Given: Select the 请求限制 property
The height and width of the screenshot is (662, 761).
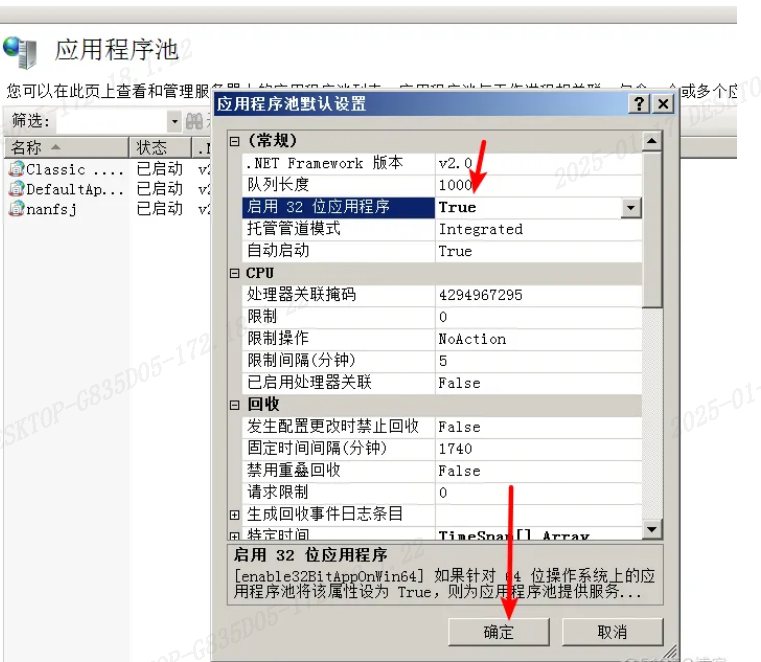Looking at the screenshot, I should [442, 493].
